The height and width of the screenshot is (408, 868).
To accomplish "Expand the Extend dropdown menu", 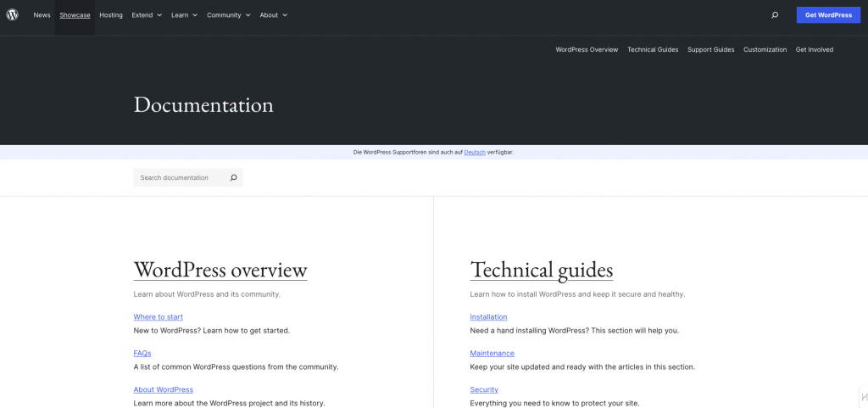I will pyautogui.click(x=147, y=15).
